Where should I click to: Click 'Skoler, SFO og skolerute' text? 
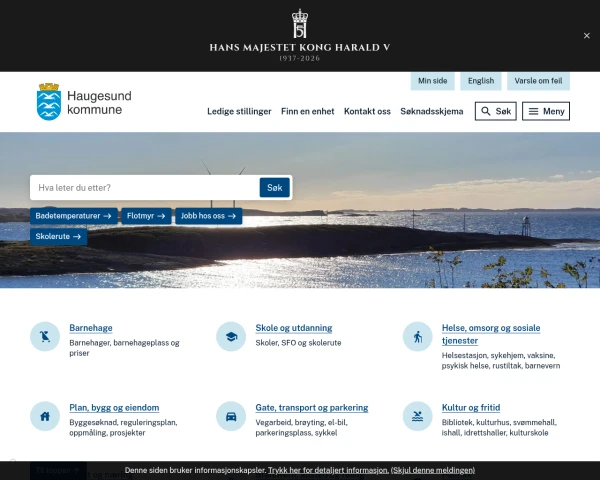(298, 343)
